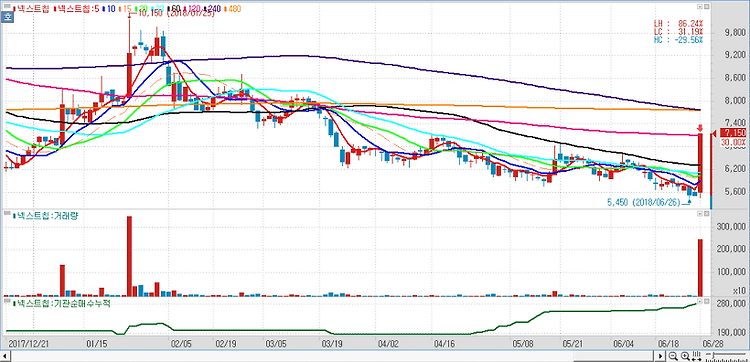Click the red down arrow above latest candle
Viewport: 750px width, 362px height.
700,128
